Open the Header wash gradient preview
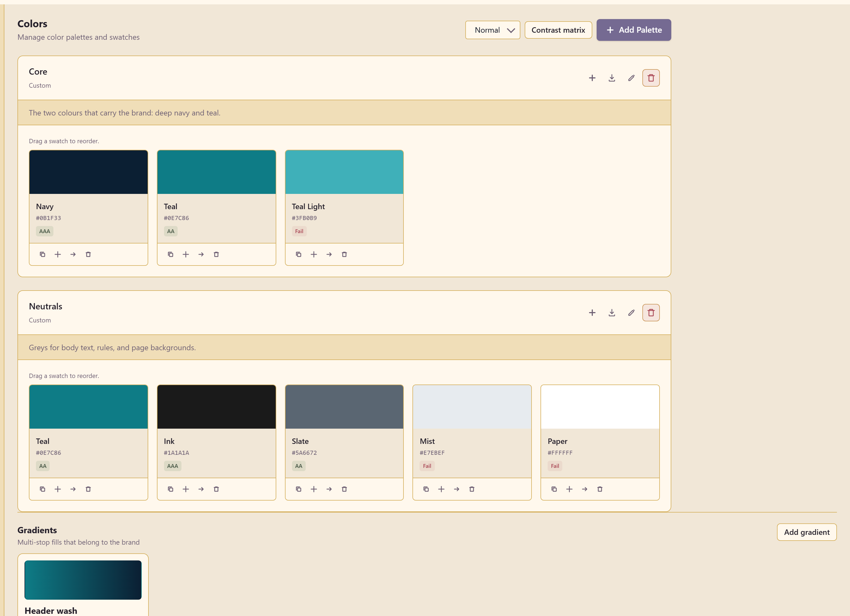 pyautogui.click(x=83, y=580)
